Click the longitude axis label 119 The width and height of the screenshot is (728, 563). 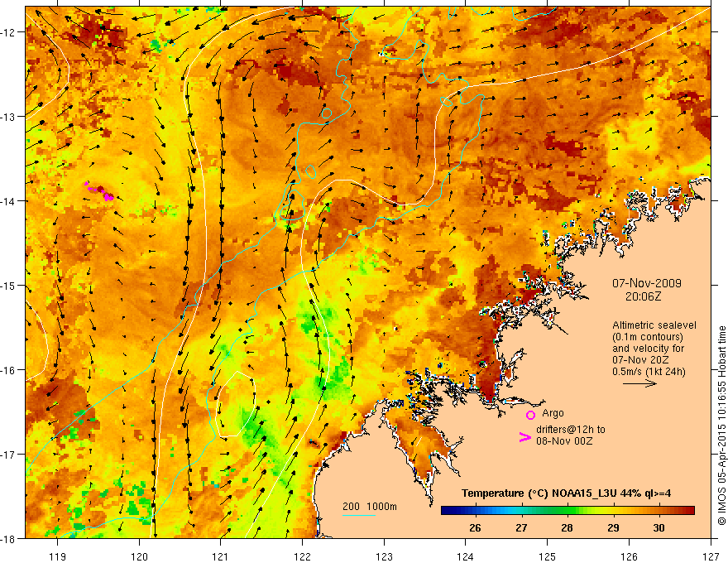point(58,556)
